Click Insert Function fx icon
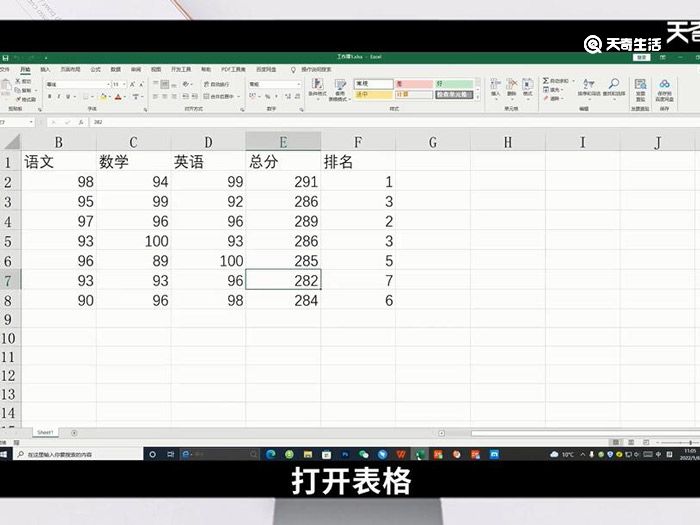This screenshot has height=525, width=700. (81, 122)
